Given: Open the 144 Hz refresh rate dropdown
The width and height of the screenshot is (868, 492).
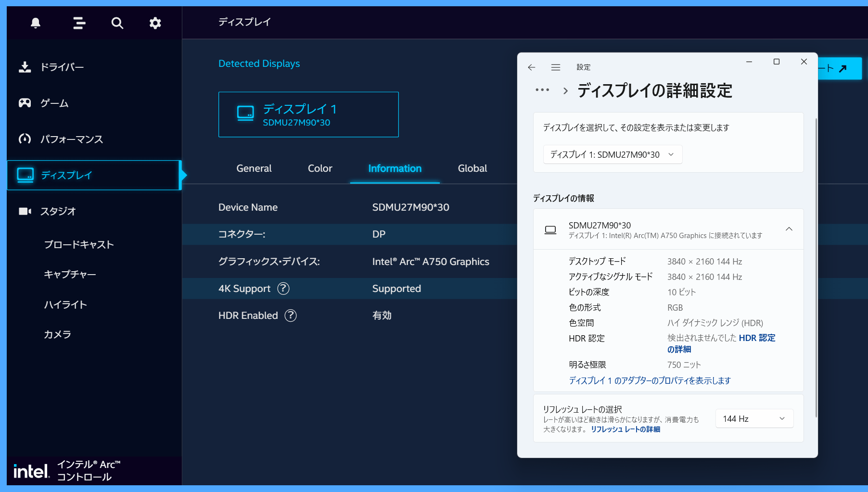Looking at the screenshot, I should coord(754,418).
